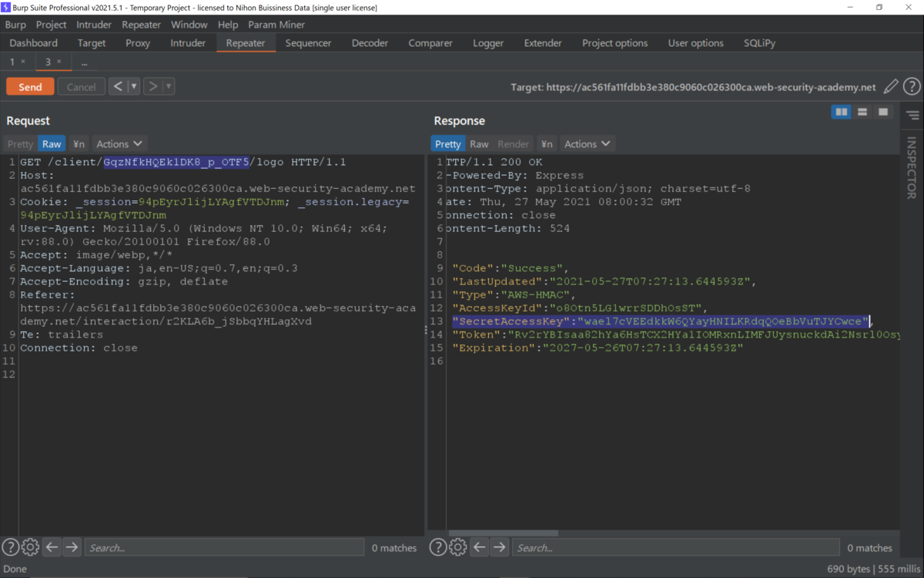Click the edit target pencil icon
The image size is (924, 578).
(x=891, y=87)
